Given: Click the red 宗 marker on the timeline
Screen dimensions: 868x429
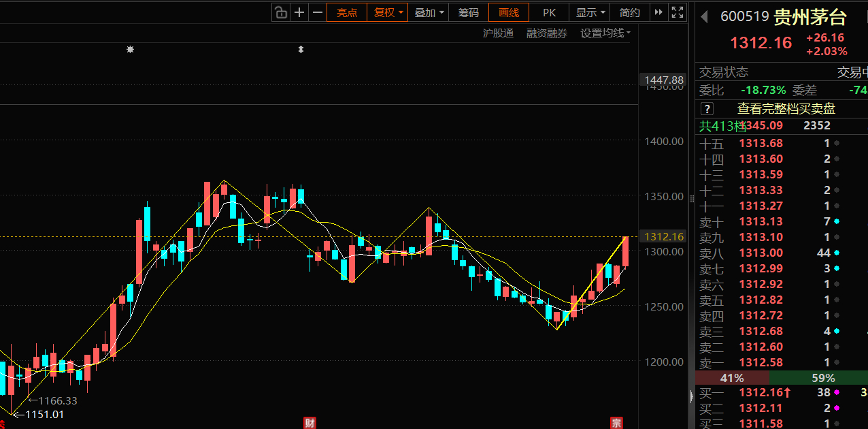Looking at the screenshot, I should (616, 424).
